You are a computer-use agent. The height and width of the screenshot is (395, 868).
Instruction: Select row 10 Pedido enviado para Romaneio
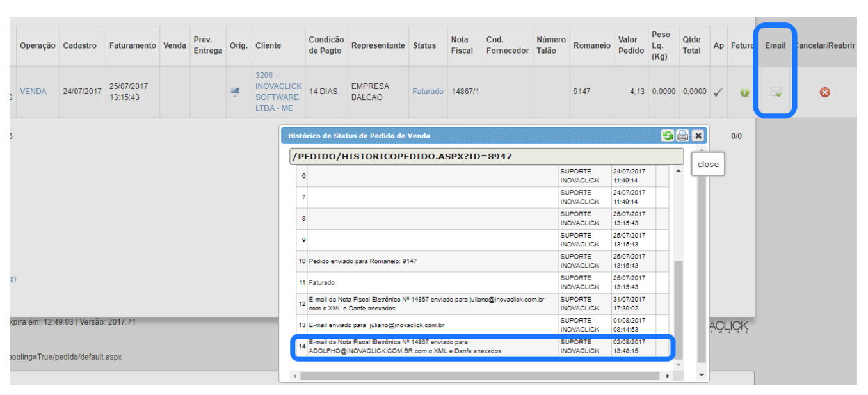pyautogui.click(x=433, y=261)
